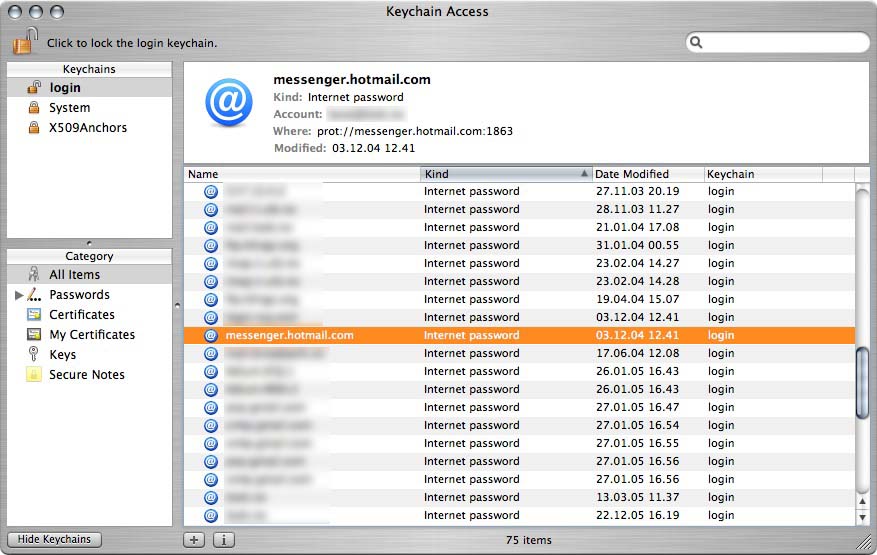
Task: Sort the list by Date Modified column
Action: 647,174
